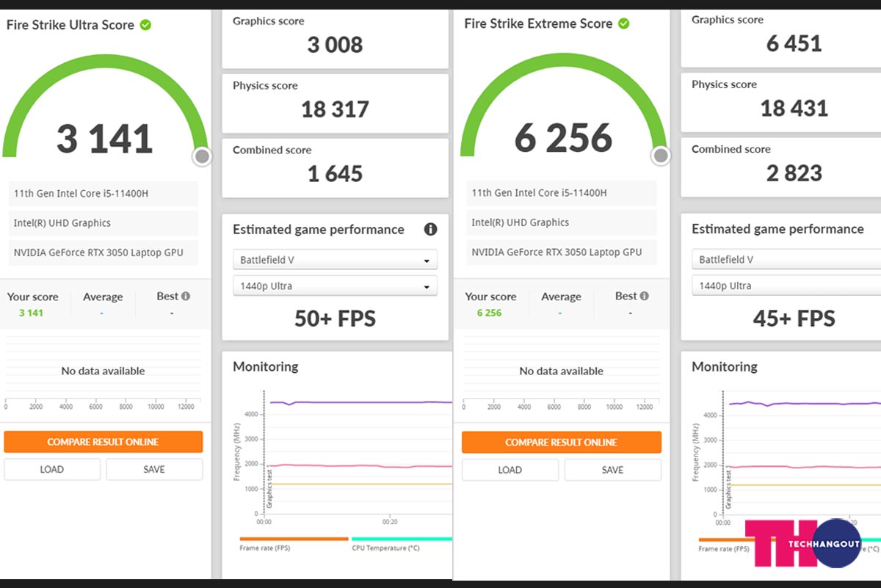The width and height of the screenshot is (881, 588).
Task: Click the info icon beside Best in Extreme panel
Action: pyautogui.click(x=644, y=296)
